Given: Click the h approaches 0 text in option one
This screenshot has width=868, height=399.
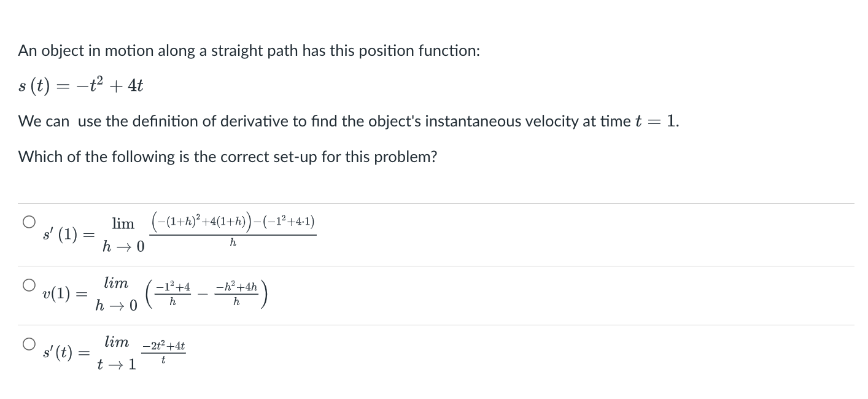Looking at the screenshot, I should (120, 247).
